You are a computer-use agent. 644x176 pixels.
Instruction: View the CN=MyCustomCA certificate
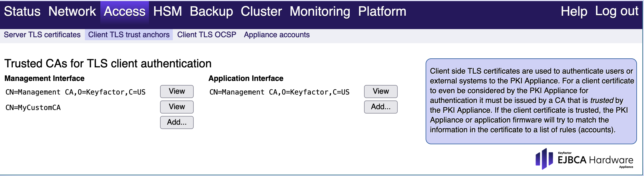[x=177, y=107]
